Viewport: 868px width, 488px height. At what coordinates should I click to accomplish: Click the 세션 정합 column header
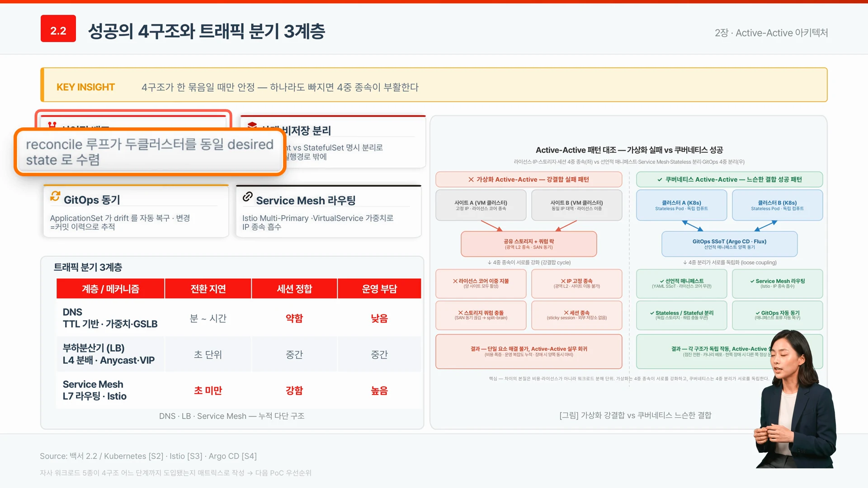(x=294, y=289)
